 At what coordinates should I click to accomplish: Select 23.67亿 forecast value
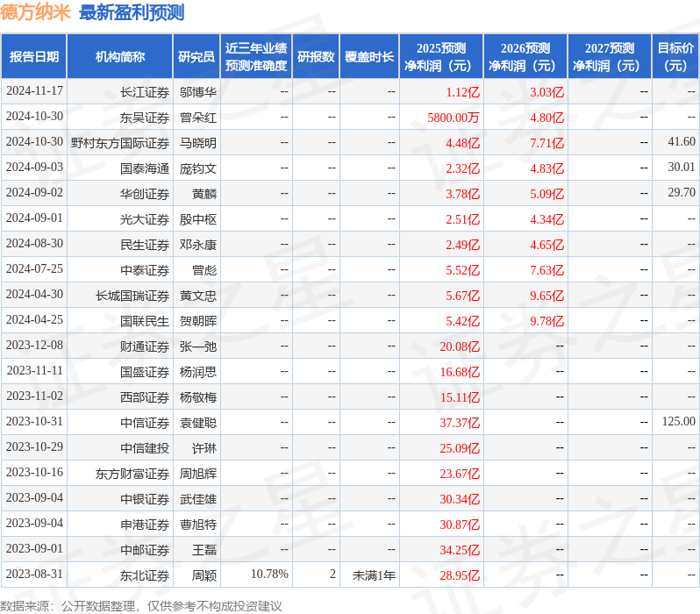pyautogui.click(x=460, y=475)
